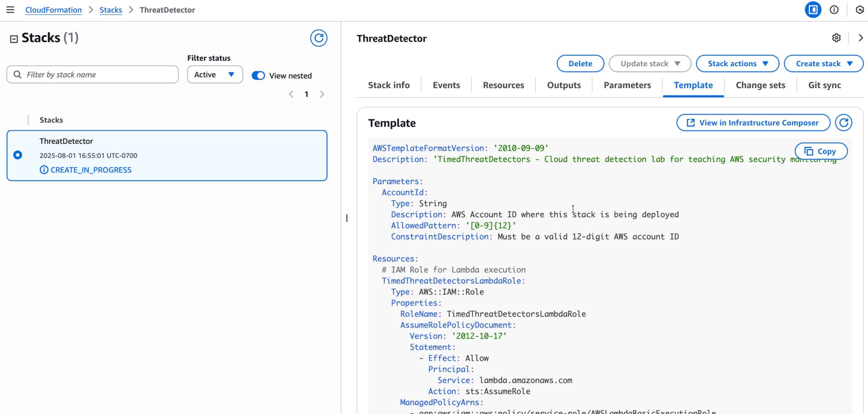This screenshot has width=868, height=414.
Task: Go to next page of stacks
Action: click(x=322, y=94)
